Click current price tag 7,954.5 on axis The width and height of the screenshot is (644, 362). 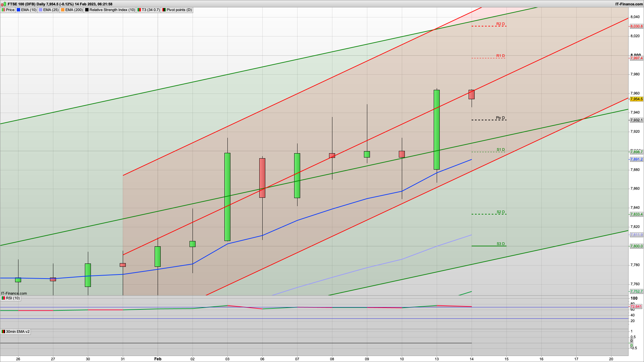click(636, 99)
